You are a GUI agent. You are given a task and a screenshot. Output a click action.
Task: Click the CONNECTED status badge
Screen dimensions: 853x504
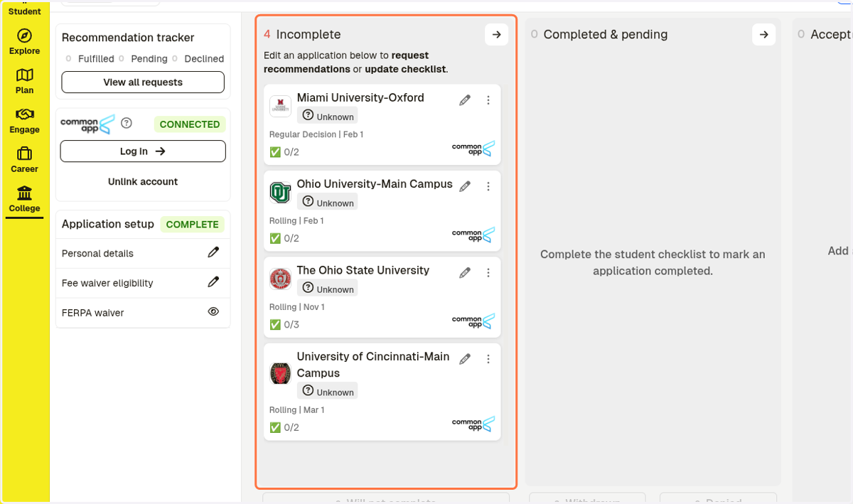190,124
